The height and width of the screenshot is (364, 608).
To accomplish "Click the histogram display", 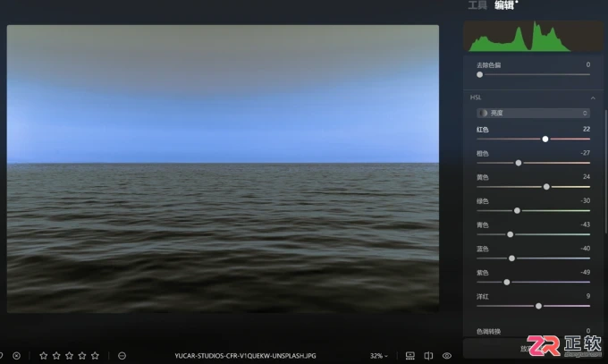I will click(x=533, y=36).
